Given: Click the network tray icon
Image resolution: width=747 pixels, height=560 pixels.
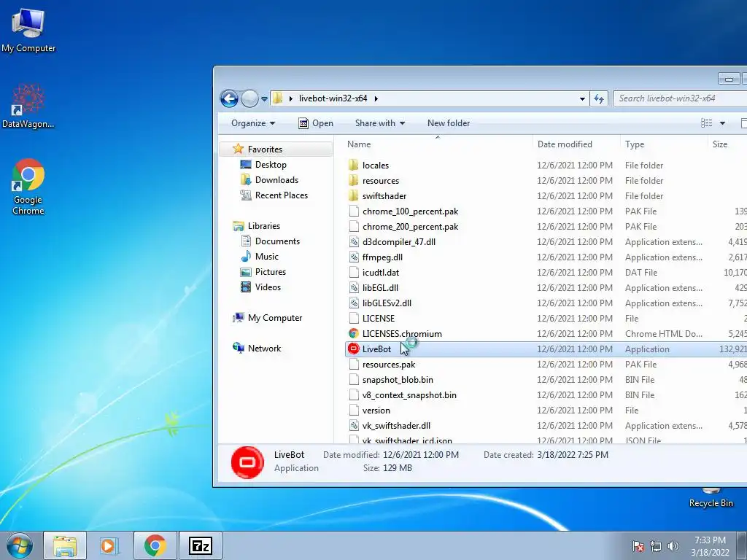Looking at the screenshot, I should click(656, 546).
